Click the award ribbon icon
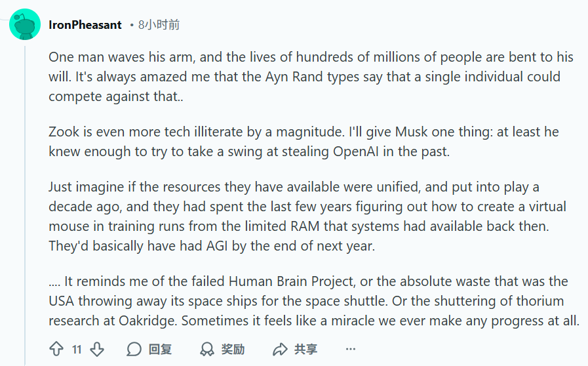This screenshot has height=366, width=588. point(207,349)
